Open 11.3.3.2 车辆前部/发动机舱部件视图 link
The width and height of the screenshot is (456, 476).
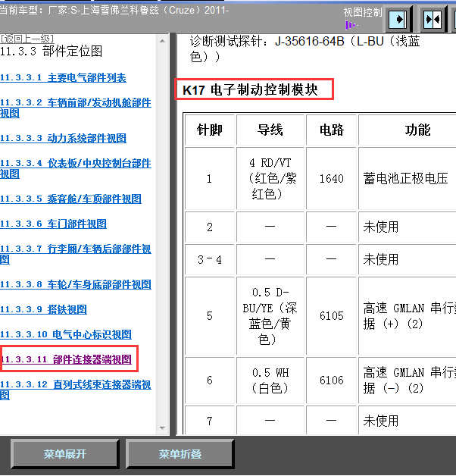coord(76,108)
